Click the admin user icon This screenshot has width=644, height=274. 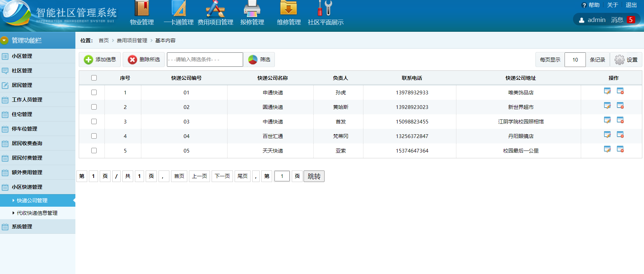(581, 20)
